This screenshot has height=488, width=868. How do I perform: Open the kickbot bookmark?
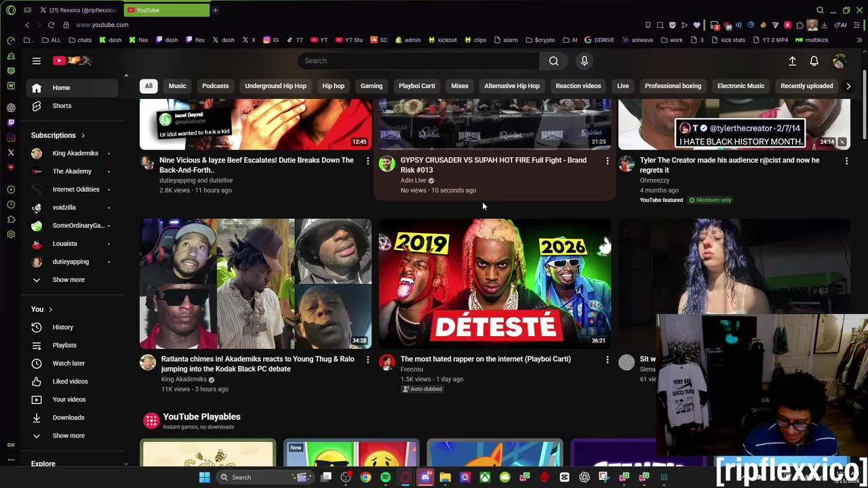pos(443,40)
